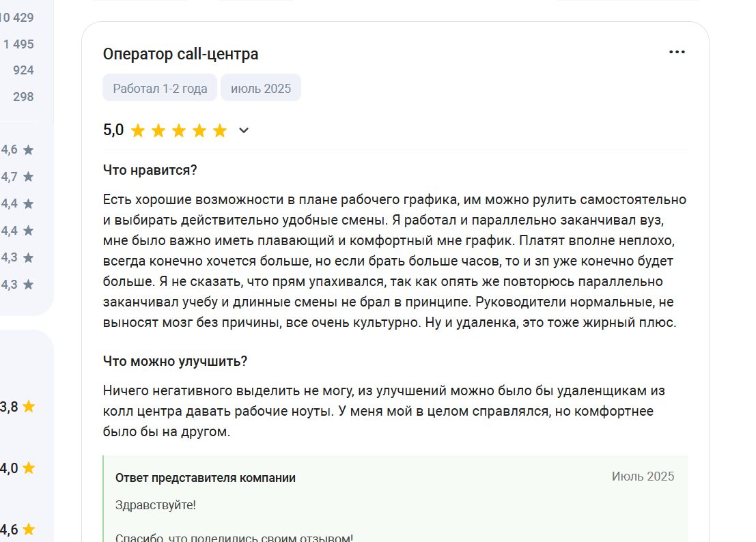Filter by the 298 count entry
This screenshot has height=542, width=756.
click(23, 97)
